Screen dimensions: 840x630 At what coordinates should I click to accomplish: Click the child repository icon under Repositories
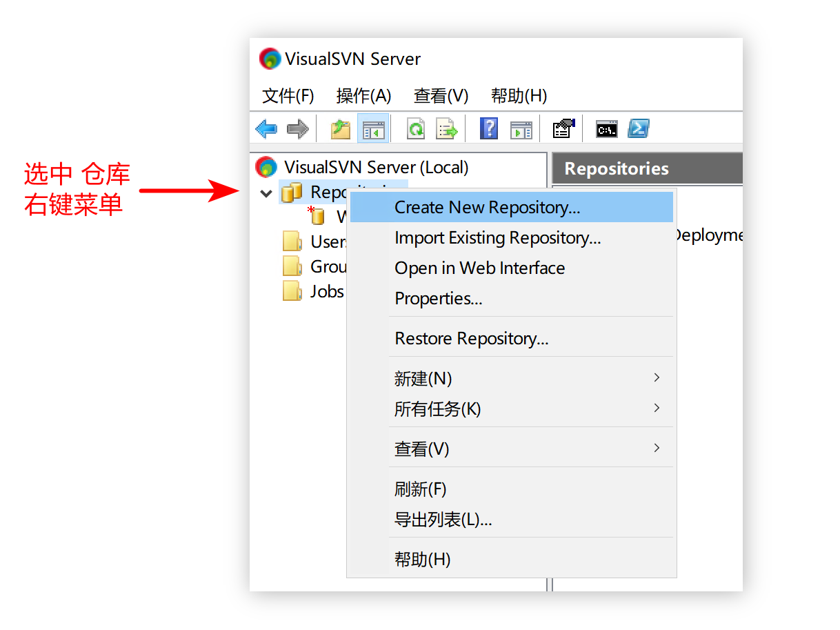tap(317, 216)
